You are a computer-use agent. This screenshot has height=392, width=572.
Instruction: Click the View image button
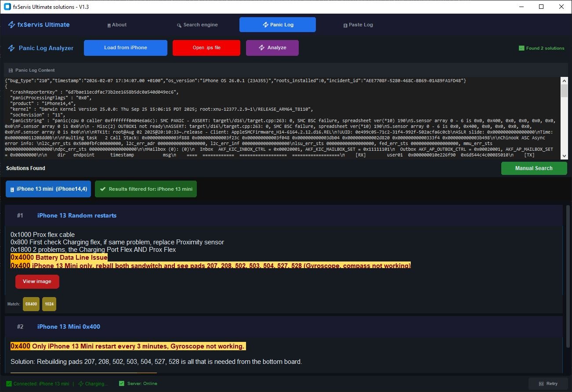(37, 282)
